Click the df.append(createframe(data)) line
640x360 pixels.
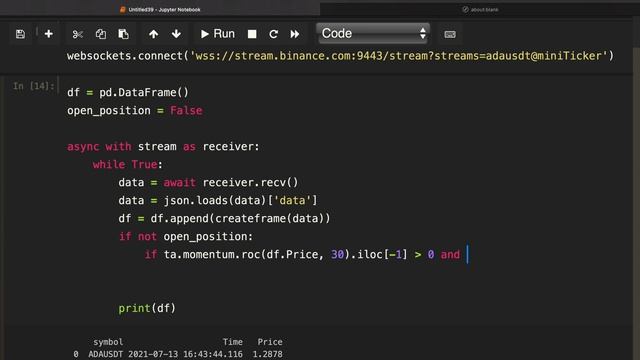point(224,218)
